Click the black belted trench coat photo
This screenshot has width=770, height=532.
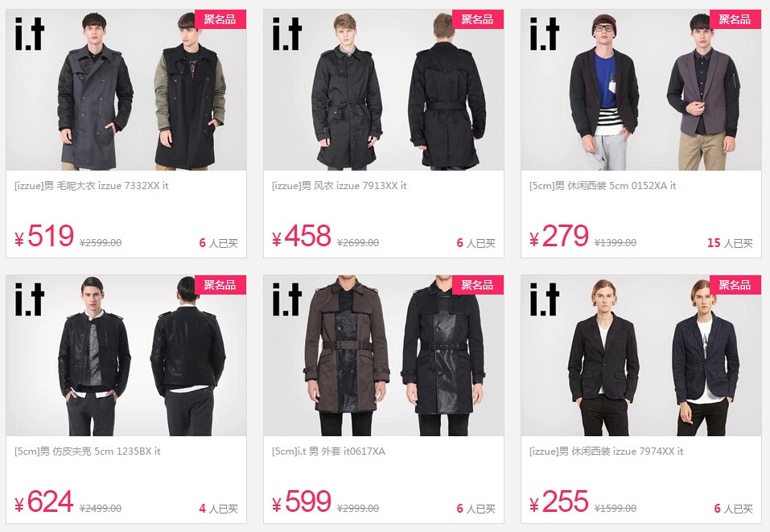coord(384,90)
